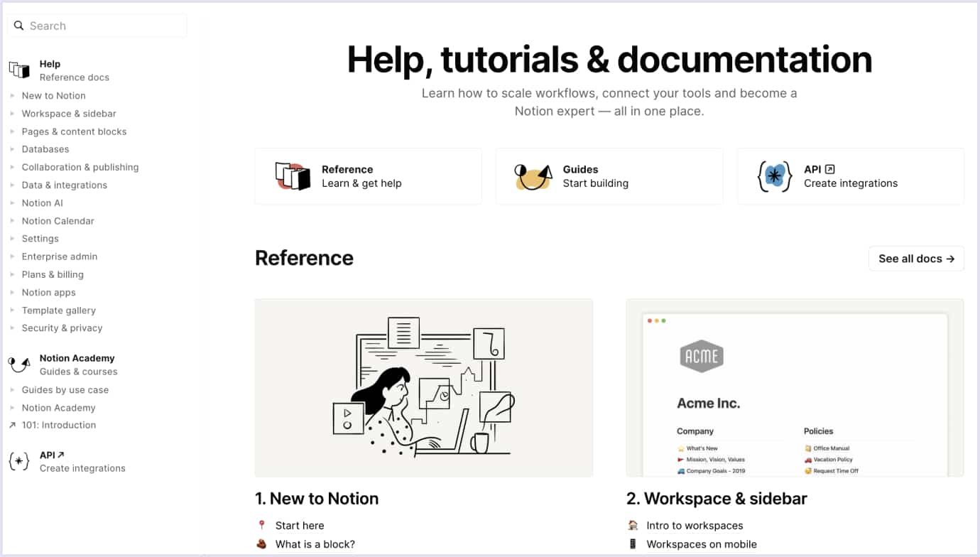Open the Intro to workspaces article
The image size is (980, 557).
tap(695, 525)
